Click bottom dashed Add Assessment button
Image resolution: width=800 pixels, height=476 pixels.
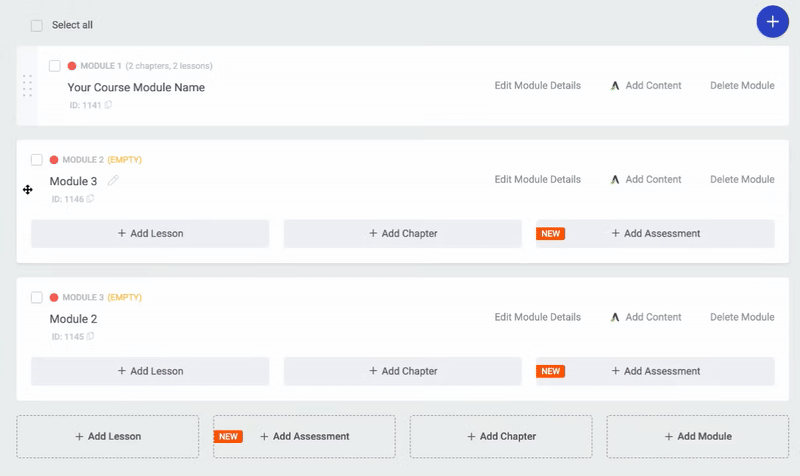click(x=304, y=437)
